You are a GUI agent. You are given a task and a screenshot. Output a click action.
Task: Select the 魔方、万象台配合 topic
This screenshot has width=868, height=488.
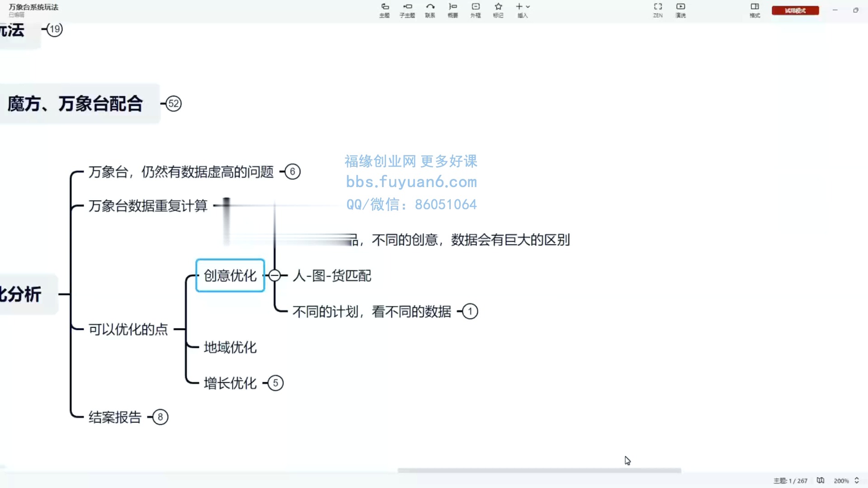(x=75, y=103)
